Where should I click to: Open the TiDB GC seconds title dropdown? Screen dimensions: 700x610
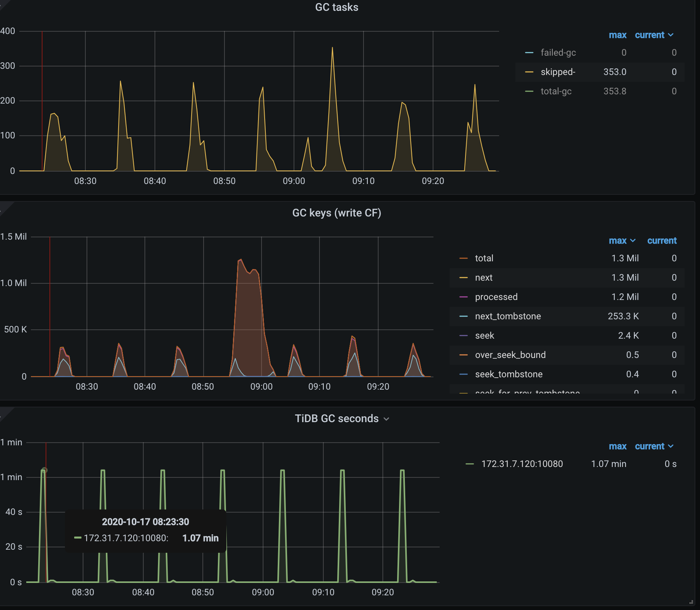[386, 419]
